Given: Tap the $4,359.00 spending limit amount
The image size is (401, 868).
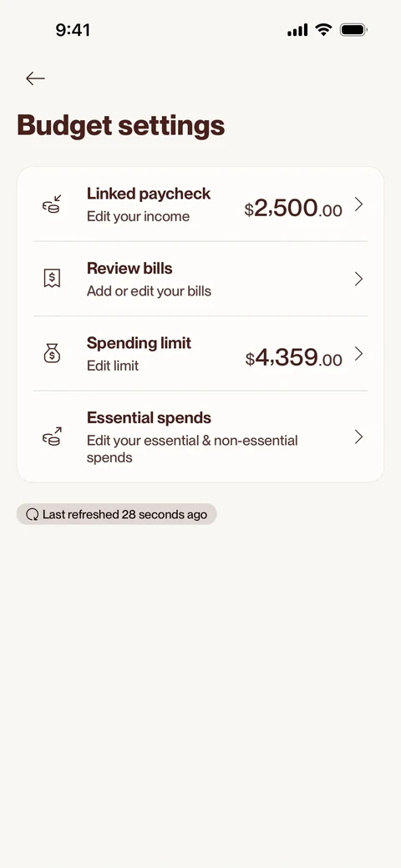Looking at the screenshot, I should (293, 358).
